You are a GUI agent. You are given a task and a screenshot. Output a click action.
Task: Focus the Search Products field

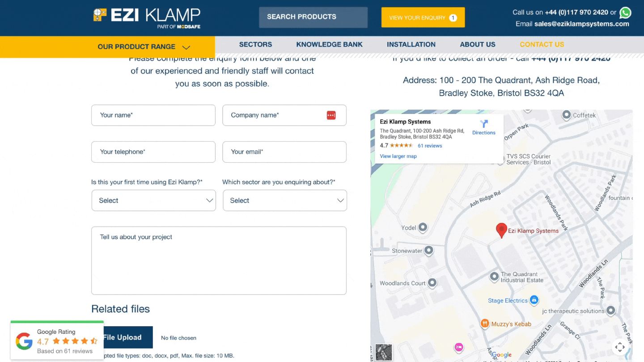point(313,17)
